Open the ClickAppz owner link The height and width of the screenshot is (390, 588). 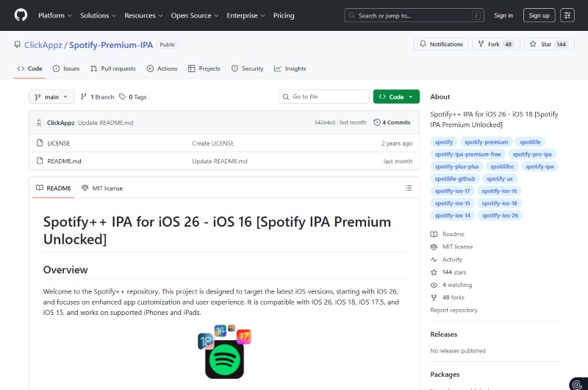click(44, 45)
